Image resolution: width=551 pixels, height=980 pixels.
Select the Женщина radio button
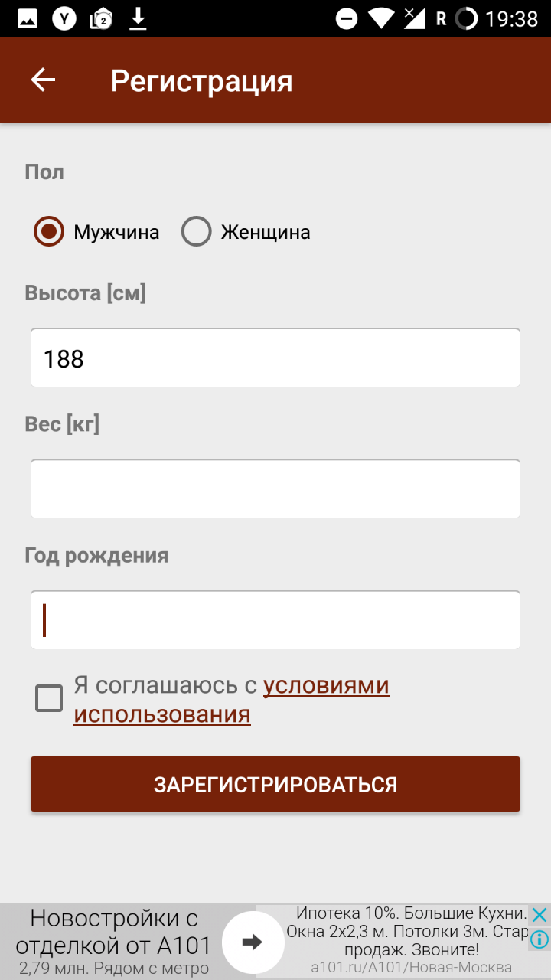point(197,231)
